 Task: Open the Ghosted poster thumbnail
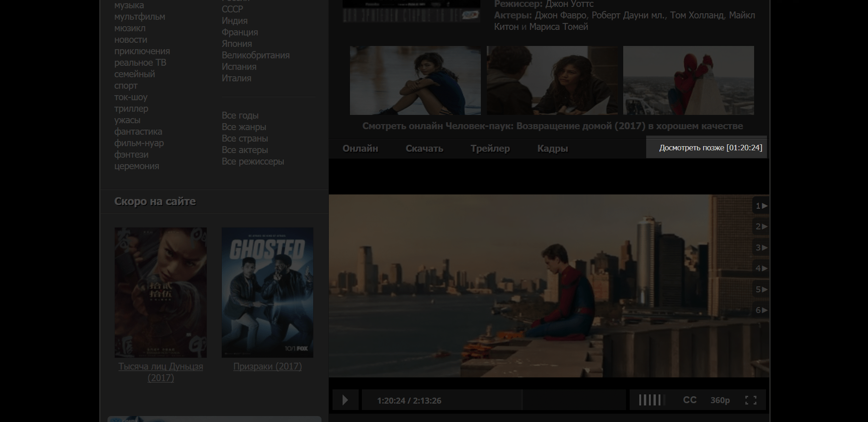pos(267,292)
